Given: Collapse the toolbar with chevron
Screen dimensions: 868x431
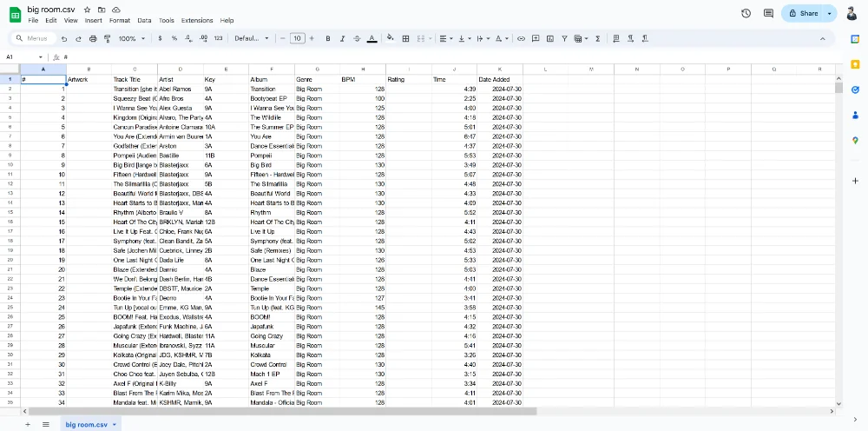Looking at the screenshot, I should 823,39.
